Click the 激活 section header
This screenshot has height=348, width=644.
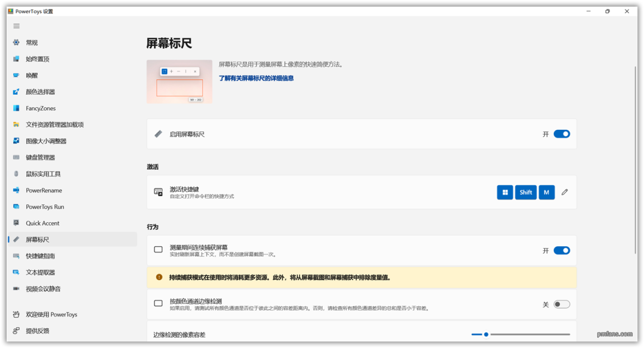pos(153,167)
